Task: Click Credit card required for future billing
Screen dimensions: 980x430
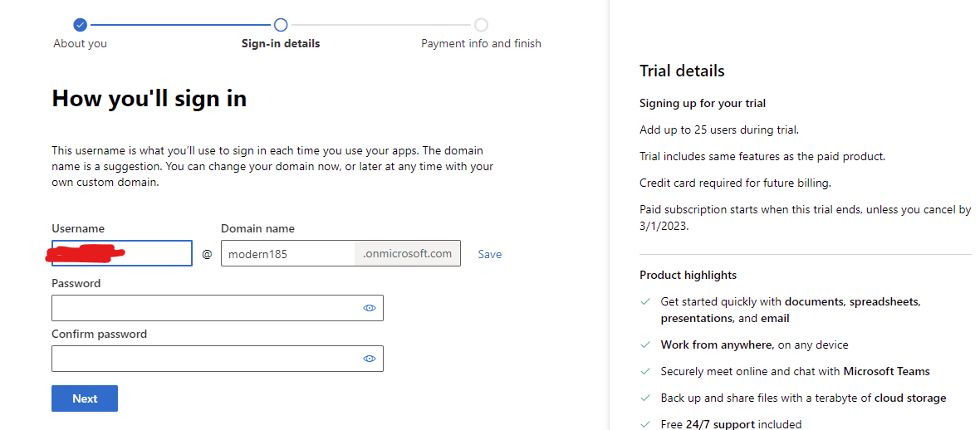Action: click(x=736, y=183)
